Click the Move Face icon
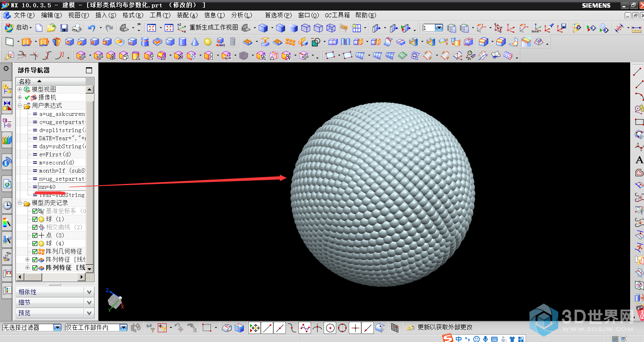 (x=82, y=56)
